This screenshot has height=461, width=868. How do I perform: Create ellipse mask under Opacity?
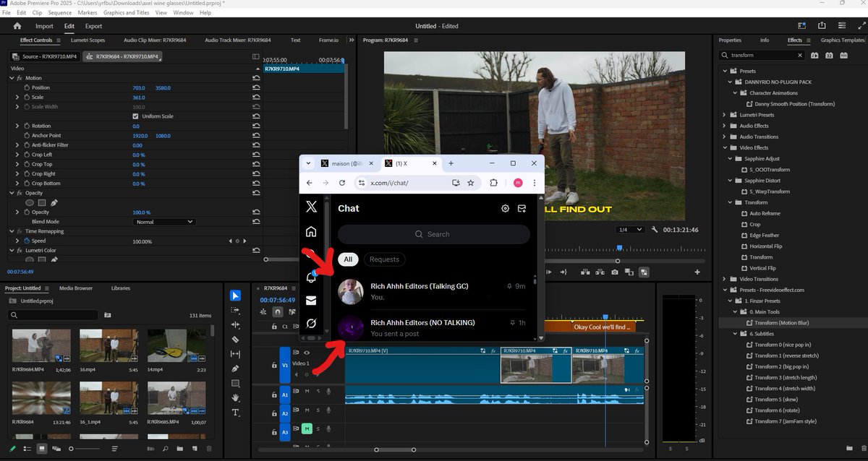(x=30, y=203)
